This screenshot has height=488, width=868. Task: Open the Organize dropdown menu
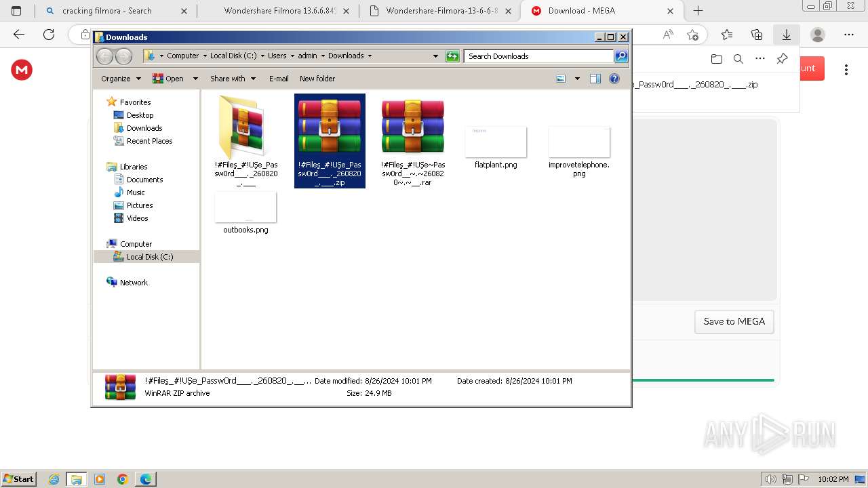(x=121, y=79)
